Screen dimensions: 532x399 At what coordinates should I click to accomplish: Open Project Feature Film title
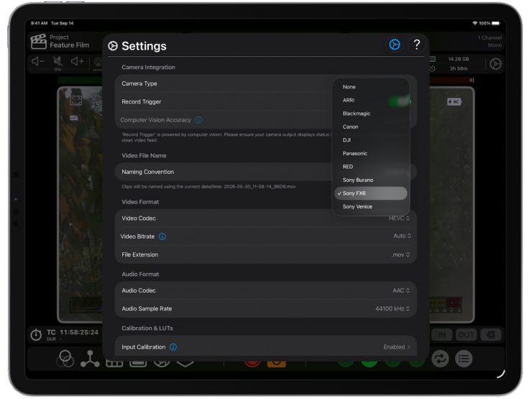69,42
